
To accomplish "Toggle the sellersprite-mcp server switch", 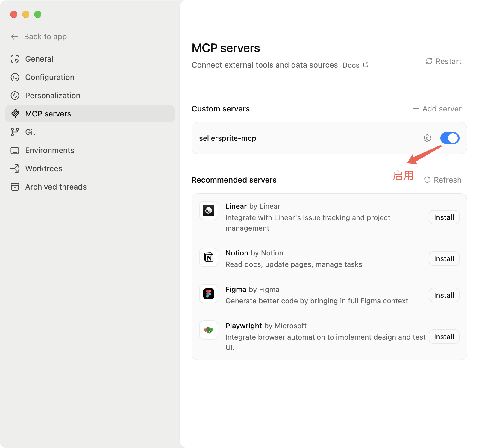I will click(x=450, y=138).
